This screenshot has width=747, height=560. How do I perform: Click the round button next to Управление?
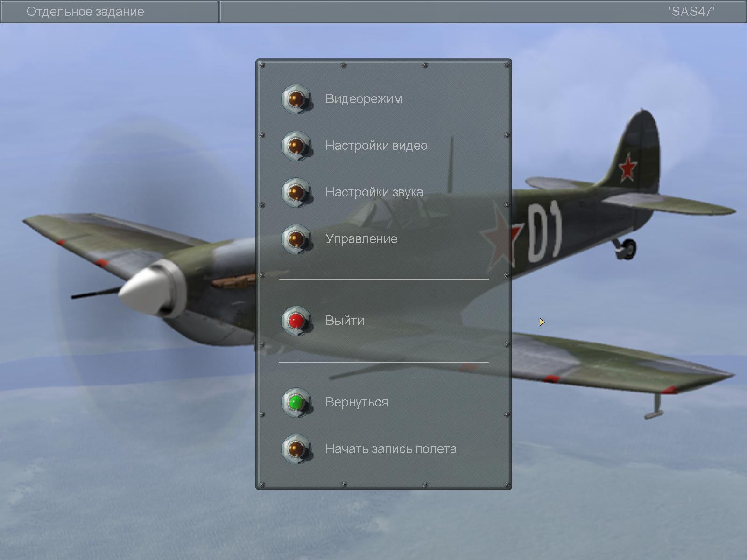pyautogui.click(x=296, y=239)
